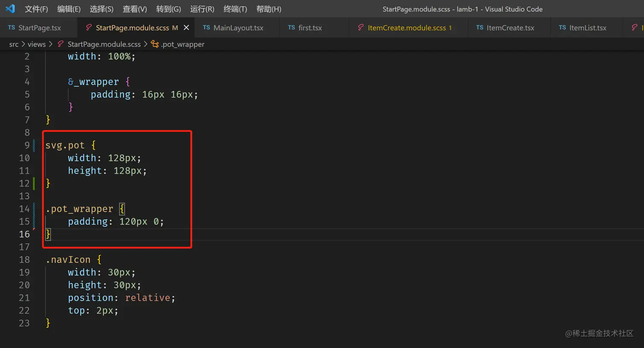
Task: Open the 编辑(E) menu
Action: (69, 9)
